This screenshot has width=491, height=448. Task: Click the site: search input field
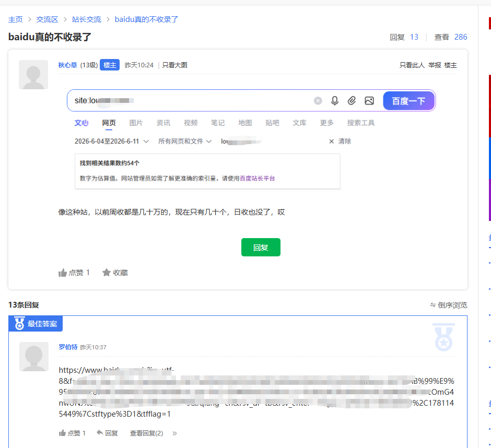click(191, 100)
